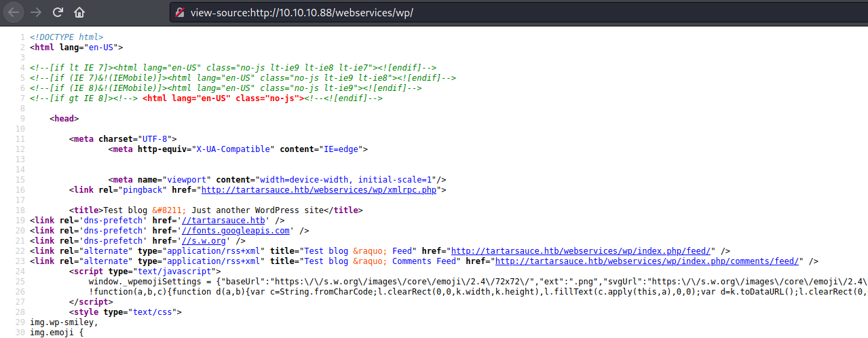The image size is (868, 338).
Task: Go back to the previous page
Action: [14, 12]
